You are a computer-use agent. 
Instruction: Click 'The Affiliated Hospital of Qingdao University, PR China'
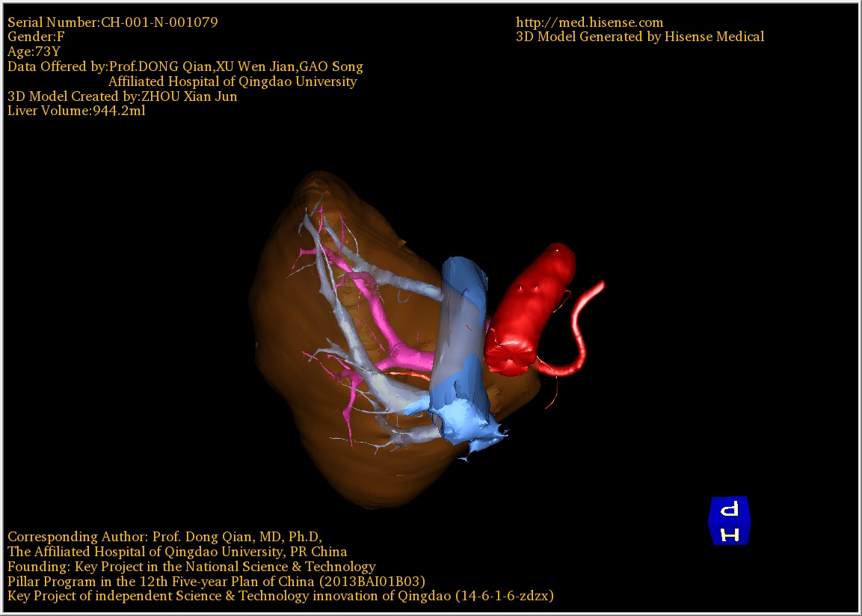click(x=177, y=551)
